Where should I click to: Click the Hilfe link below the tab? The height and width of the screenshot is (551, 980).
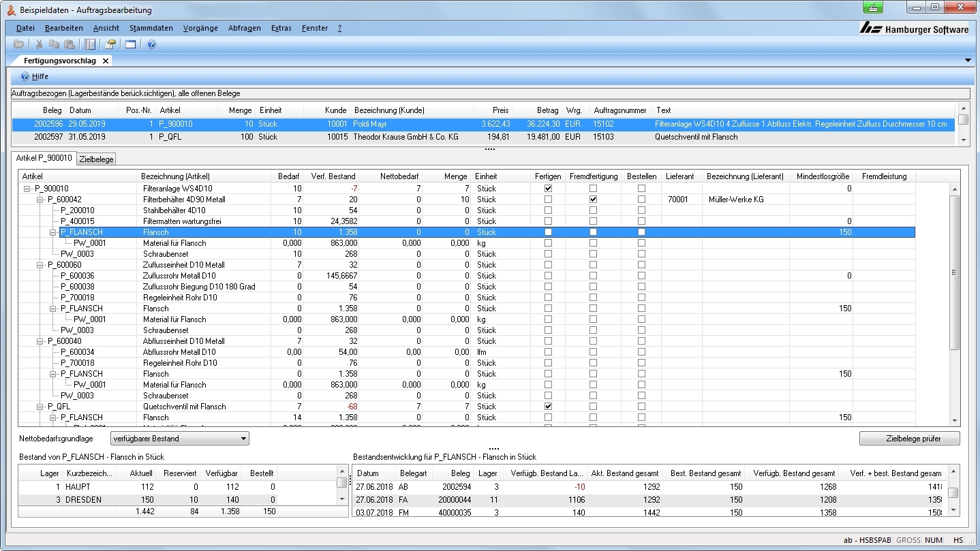coord(40,76)
